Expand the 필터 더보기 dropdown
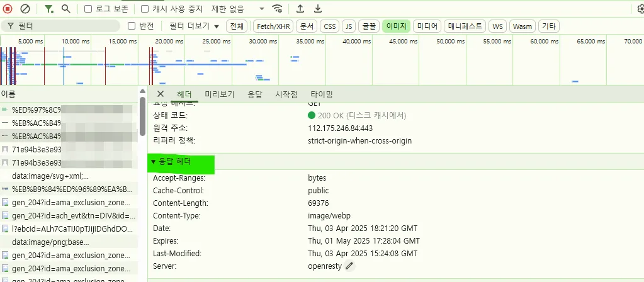The width and height of the screenshot is (644, 282). coord(194,26)
